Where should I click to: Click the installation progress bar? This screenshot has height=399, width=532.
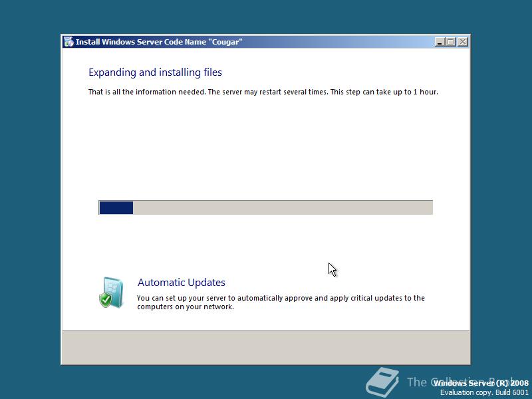pyautogui.click(x=265, y=207)
